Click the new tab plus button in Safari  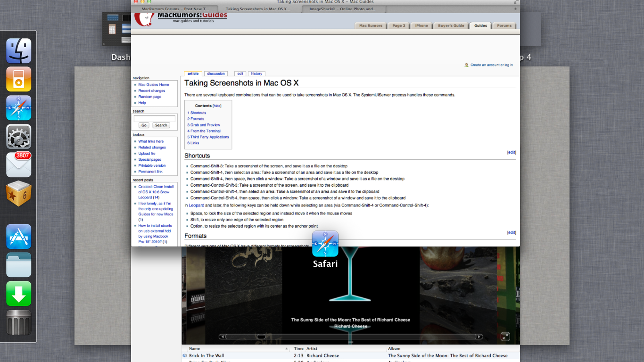tap(515, 9)
